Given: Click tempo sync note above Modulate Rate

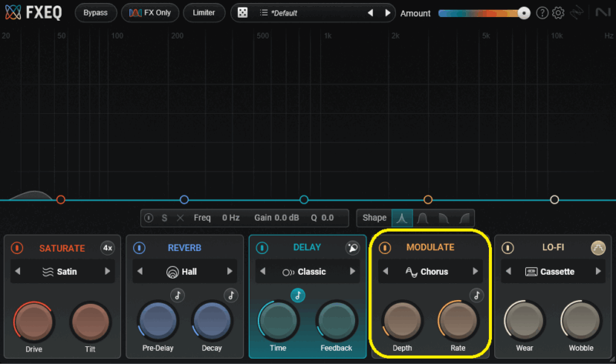Looking at the screenshot, I should coord(476,295).
